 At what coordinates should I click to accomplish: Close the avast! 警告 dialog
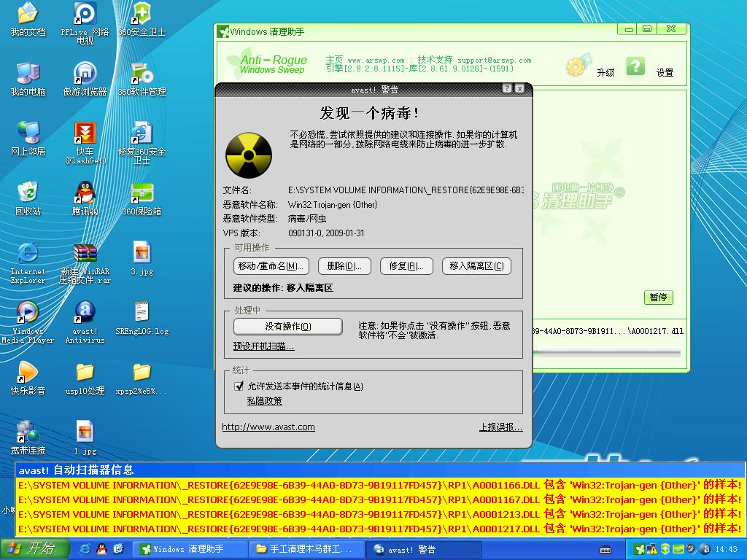coord(519,88)
